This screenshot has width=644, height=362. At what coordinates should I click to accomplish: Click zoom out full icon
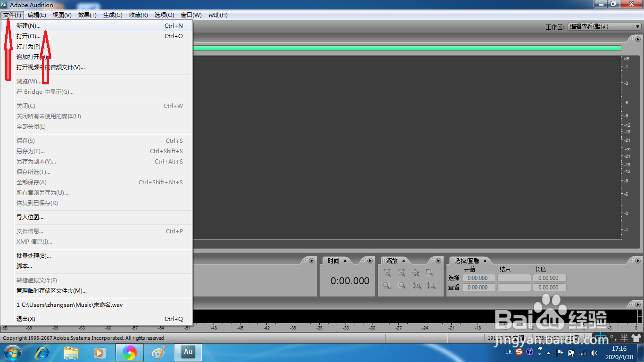415,273
